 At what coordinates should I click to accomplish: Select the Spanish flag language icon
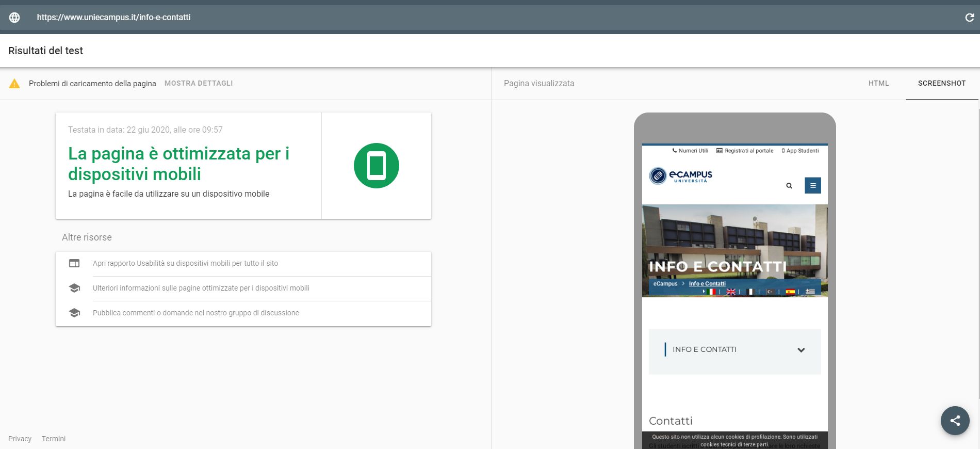coord(790,292)
